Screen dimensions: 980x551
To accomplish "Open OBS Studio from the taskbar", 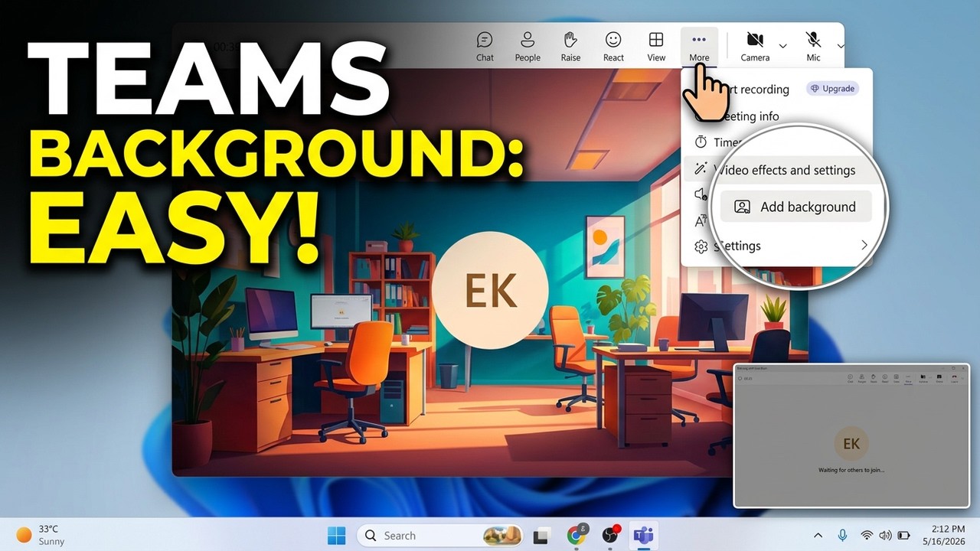I will (610, 536).
